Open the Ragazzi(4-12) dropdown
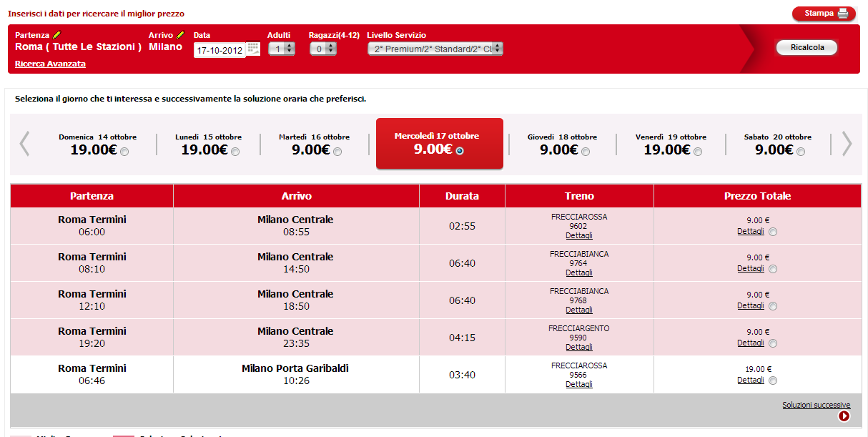Screen dimensions: 868x437 (323, 49)
